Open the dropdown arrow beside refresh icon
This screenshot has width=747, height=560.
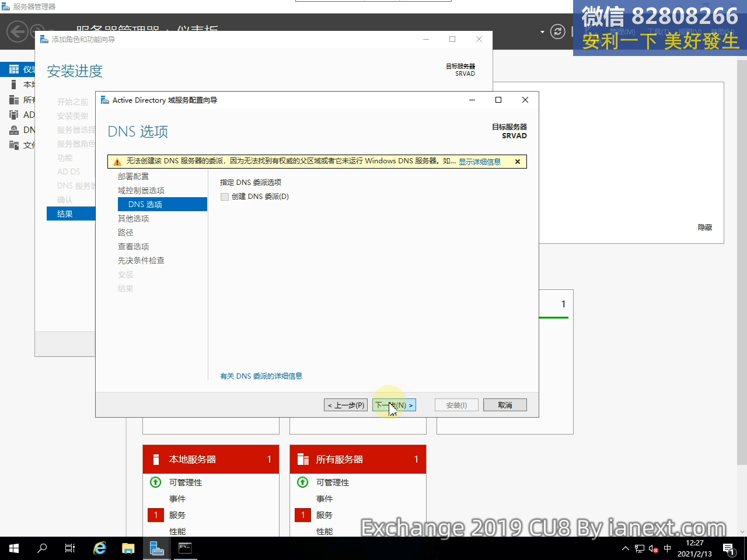click(x=542, y=32)
